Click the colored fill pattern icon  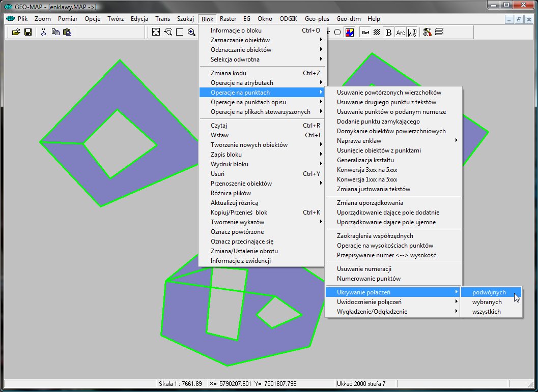click(349, 32)
